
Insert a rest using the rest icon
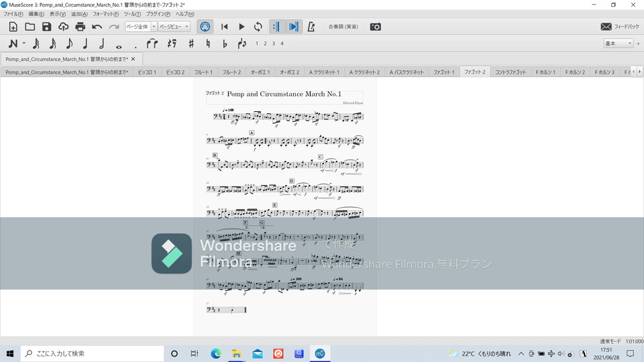click(172, 44)
